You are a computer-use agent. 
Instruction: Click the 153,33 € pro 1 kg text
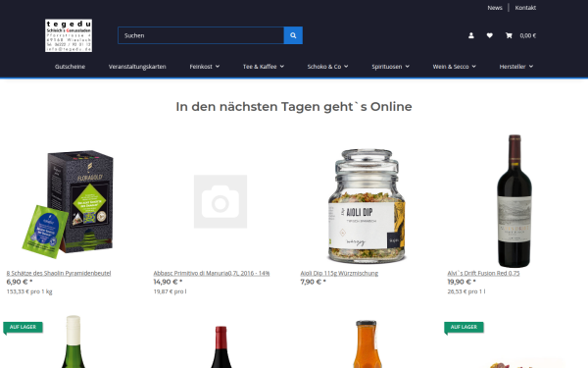click(x=29, y=291)
